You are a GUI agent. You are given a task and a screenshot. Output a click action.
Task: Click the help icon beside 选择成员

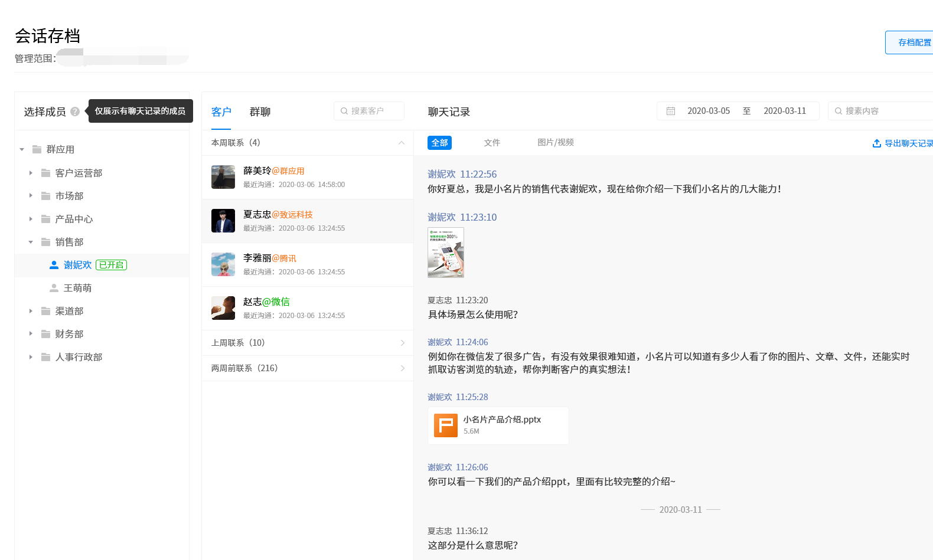(75, 112)
